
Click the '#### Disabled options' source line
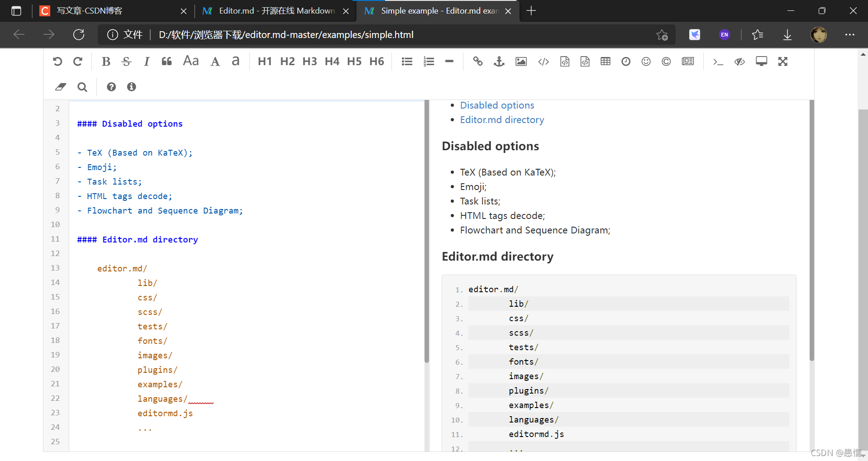pos(130,124)
